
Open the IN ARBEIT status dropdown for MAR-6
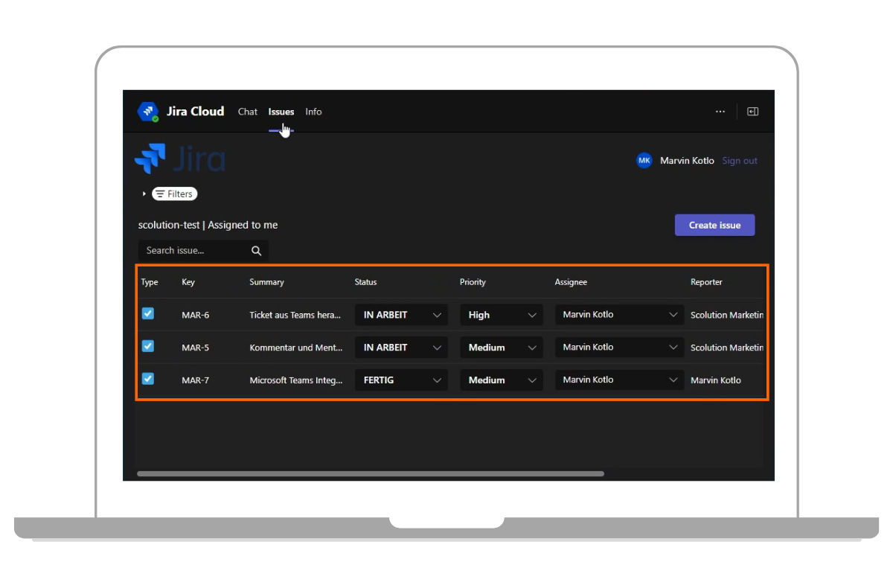(400, 314)
